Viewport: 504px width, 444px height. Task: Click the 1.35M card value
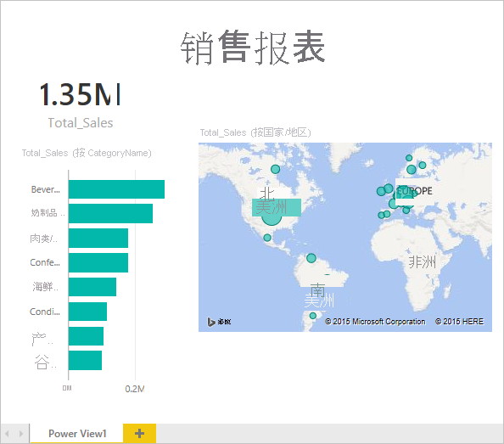click(80, 94)
